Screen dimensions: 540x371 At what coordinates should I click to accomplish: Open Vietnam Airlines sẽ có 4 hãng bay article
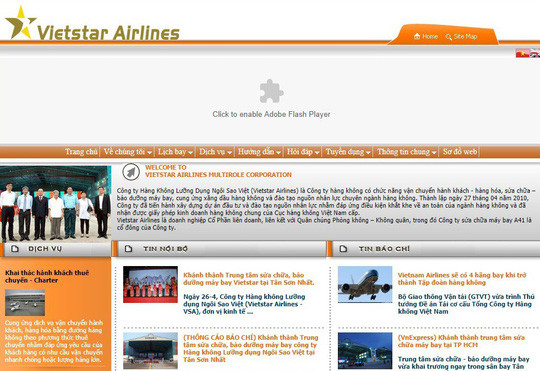[462, 279]
